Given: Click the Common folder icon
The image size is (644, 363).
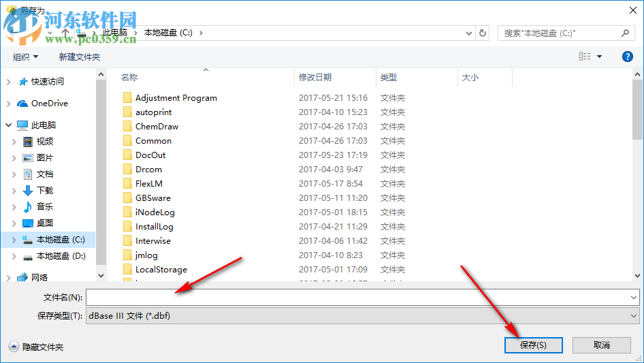Looking at the screenshot, I should click(128, 141).
